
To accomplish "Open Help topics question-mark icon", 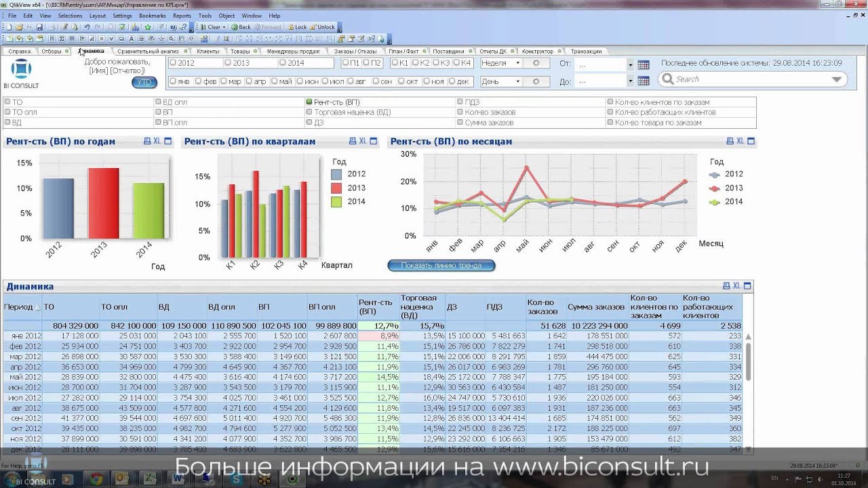I will coord(173,27).
